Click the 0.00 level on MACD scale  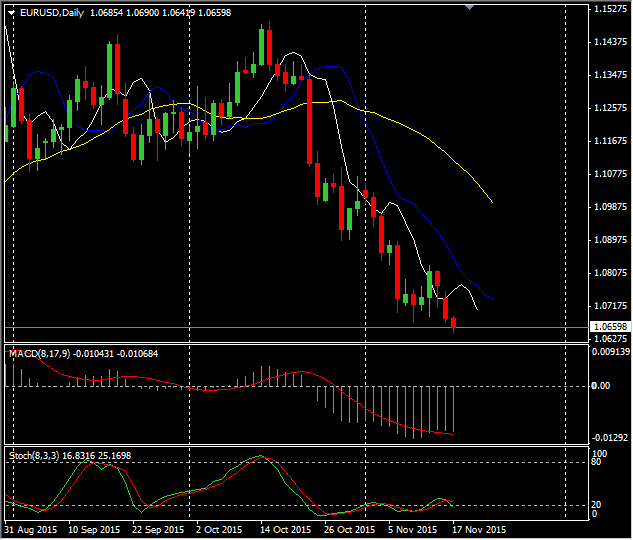(602, 386)
